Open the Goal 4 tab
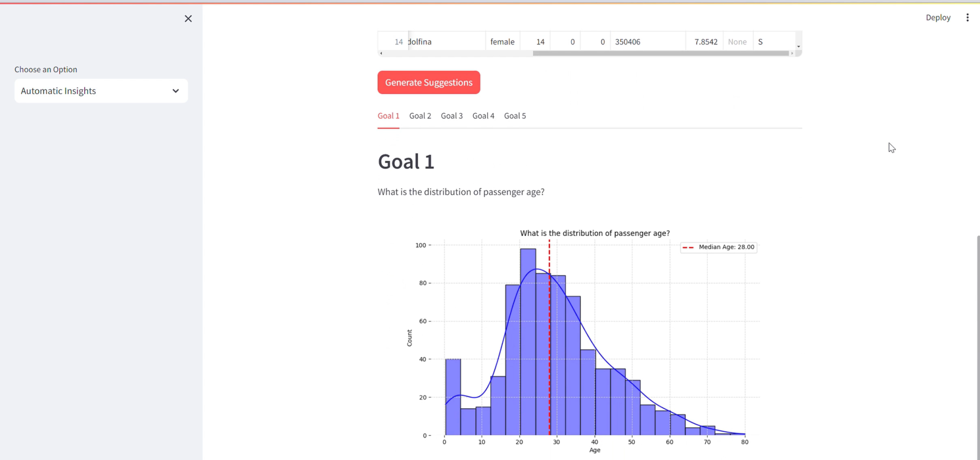 (x=483, y=115)
